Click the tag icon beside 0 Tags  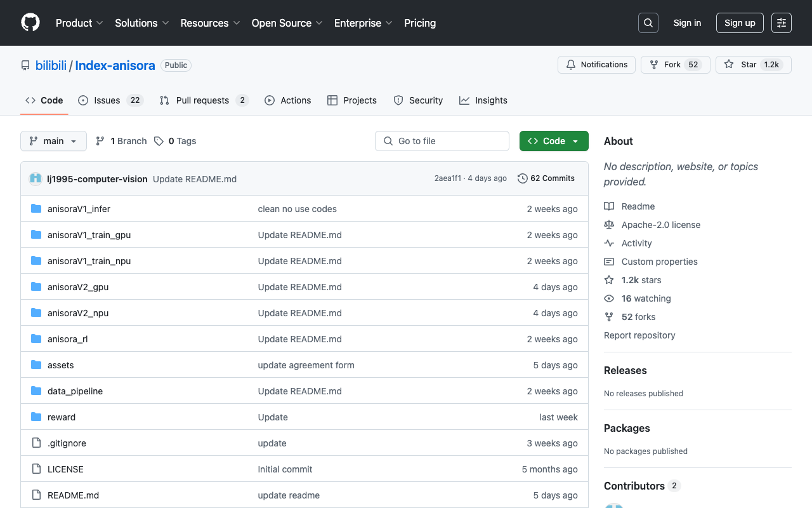click(x=159, y=141)
